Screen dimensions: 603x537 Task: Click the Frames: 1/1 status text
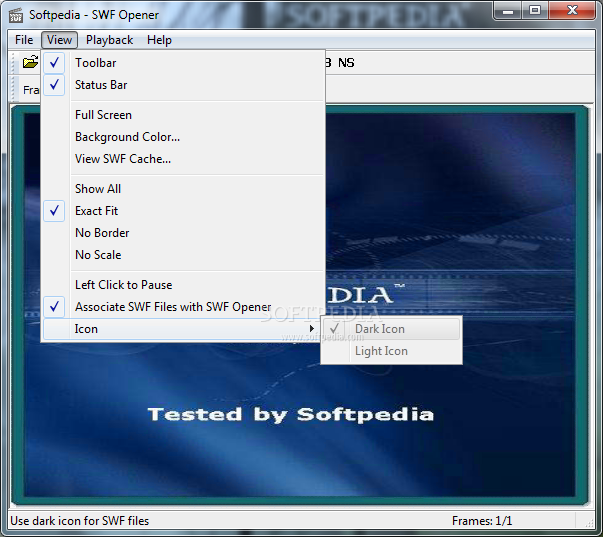(x=482, y=521)
